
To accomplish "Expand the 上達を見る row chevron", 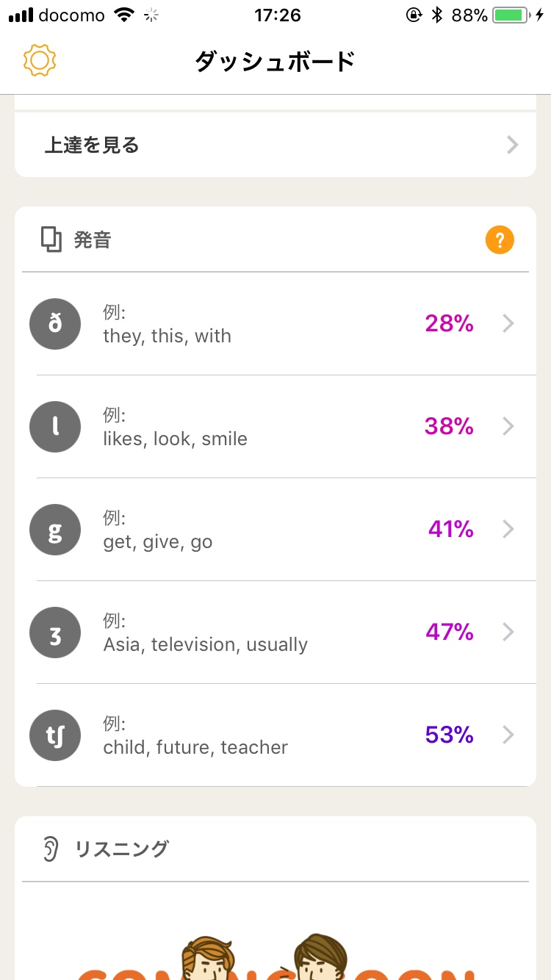I will (513, 145).
